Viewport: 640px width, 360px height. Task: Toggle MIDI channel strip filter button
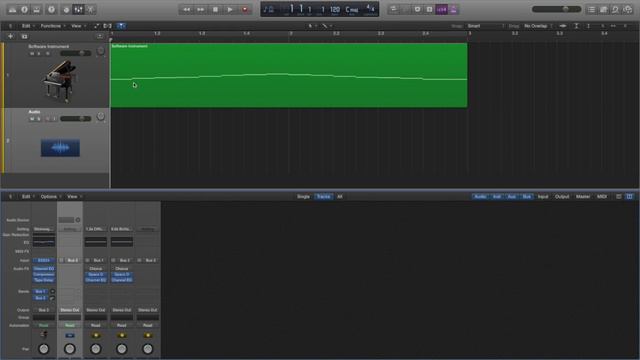click(602, 196)
